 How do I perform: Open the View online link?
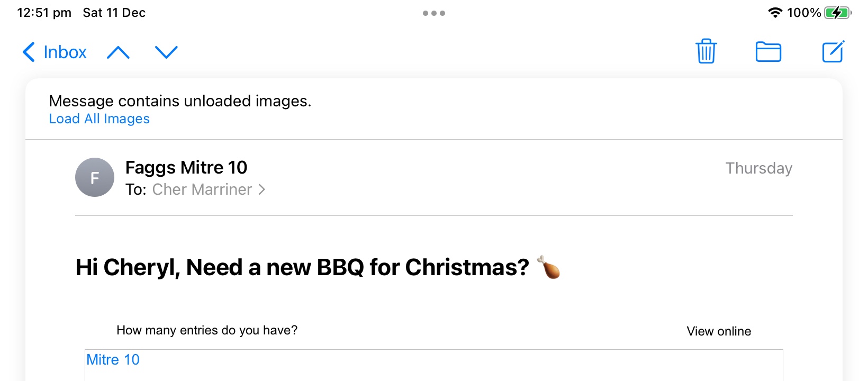(x=719, y=331)
